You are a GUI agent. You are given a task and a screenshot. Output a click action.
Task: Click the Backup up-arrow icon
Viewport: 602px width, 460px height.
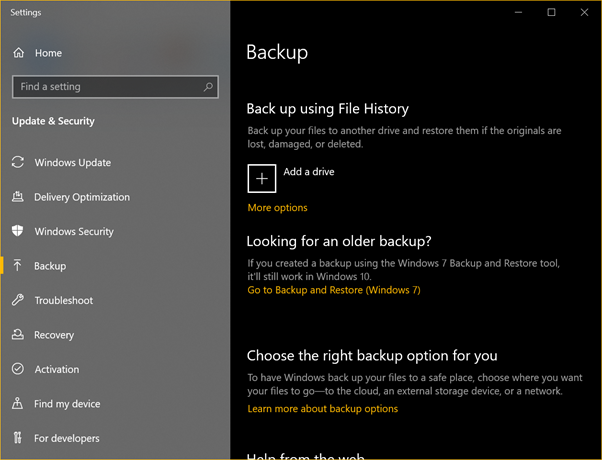[17, 265]
